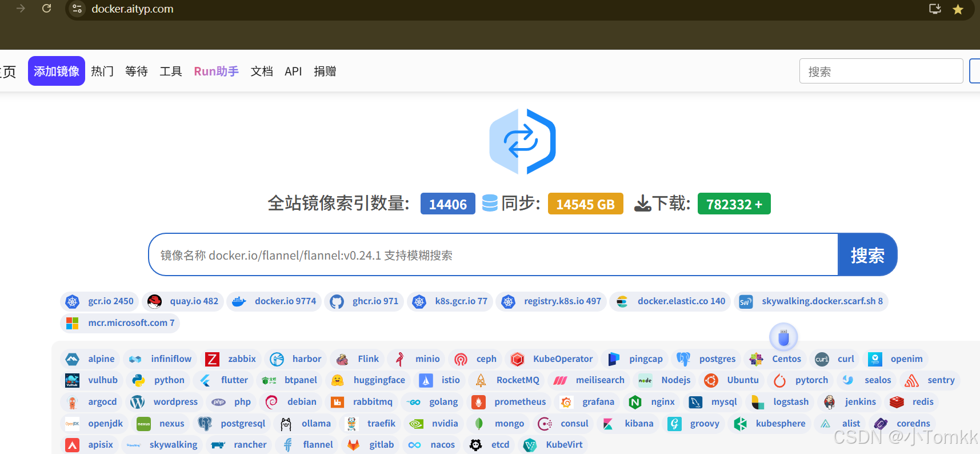Open the 等待 nav item
The image size is (980, 454).
137,71
